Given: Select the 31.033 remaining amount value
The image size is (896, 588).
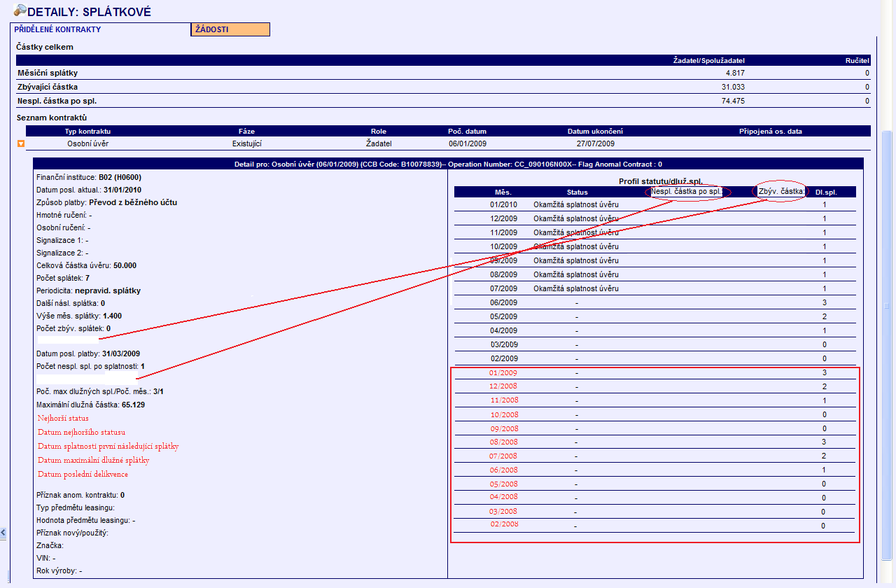Looking at the screenshot, I should 733,87.
